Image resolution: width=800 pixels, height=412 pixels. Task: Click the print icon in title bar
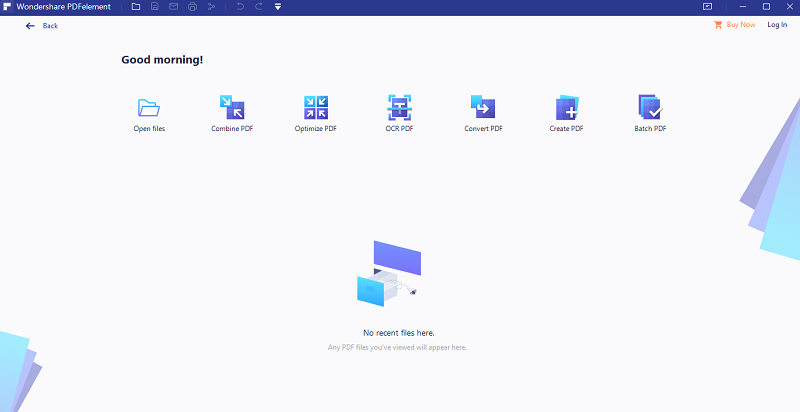[193, 7]
